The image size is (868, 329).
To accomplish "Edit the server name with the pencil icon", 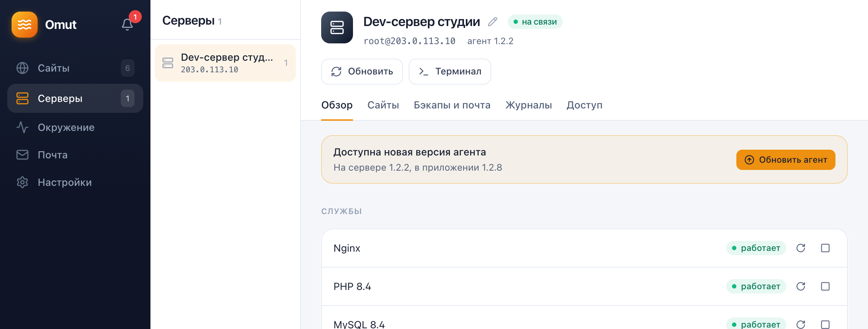I will point(493,22).
